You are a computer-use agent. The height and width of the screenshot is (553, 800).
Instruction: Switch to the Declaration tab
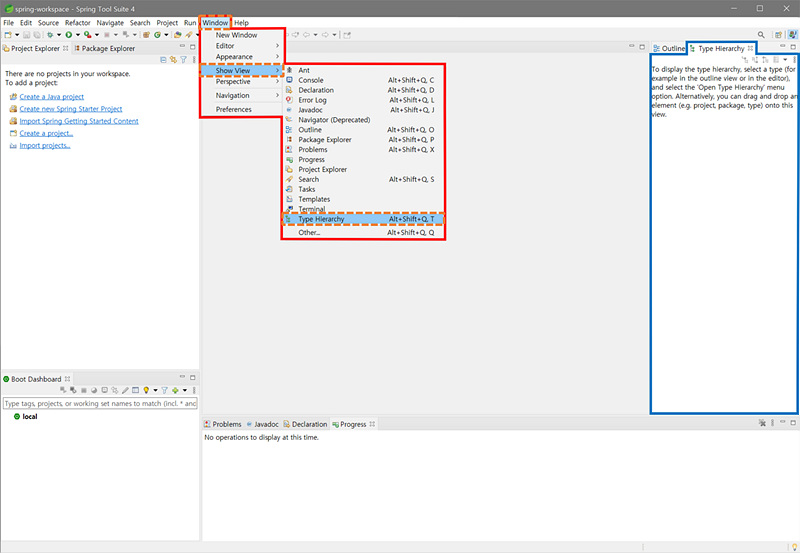click(x=305, y=424)
